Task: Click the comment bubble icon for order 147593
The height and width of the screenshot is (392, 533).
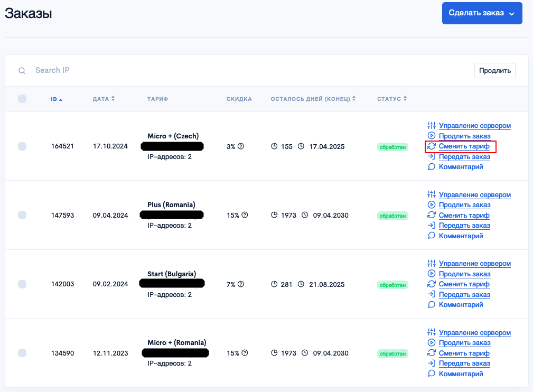Action: [432, 236]
